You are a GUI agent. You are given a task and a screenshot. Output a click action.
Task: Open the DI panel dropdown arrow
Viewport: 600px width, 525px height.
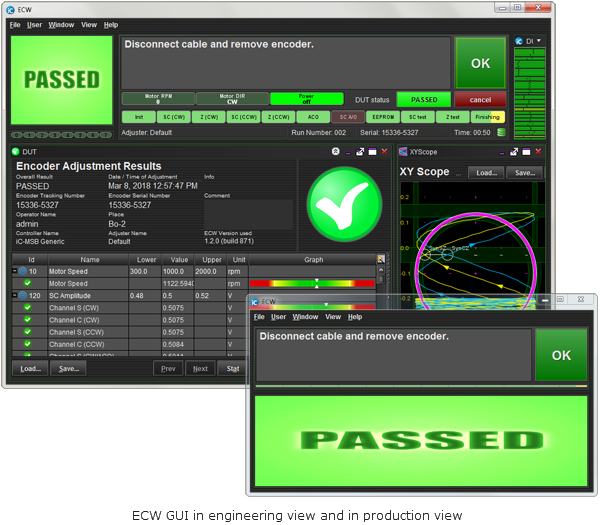pyautogui.click(x=539, y=41)
